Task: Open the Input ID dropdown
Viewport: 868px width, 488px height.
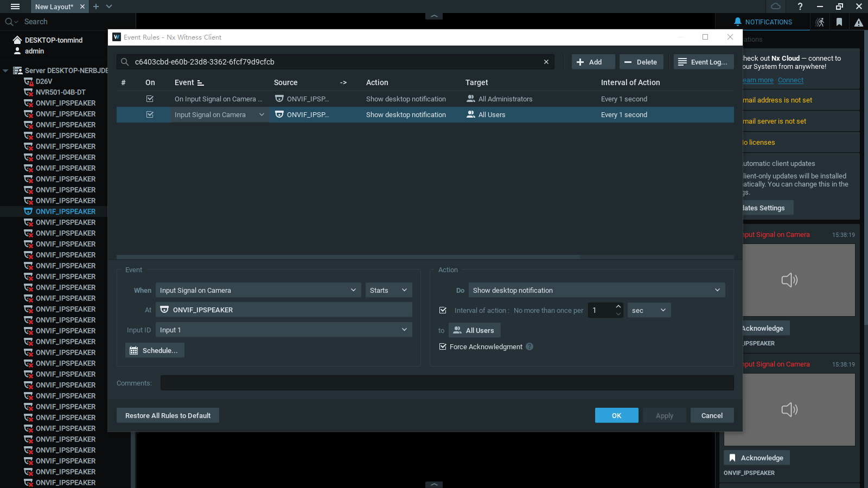Action: coord(284,330)
